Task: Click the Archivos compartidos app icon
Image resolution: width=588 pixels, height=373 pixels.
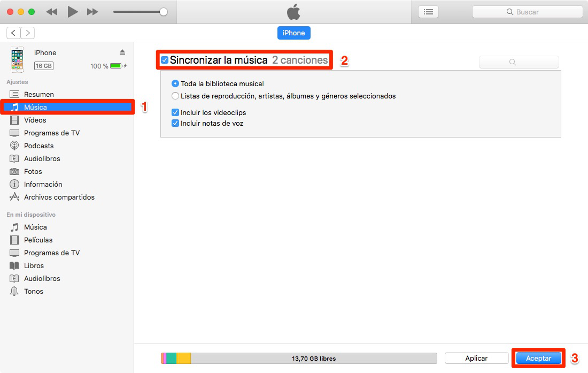Action: click(14, 196)
